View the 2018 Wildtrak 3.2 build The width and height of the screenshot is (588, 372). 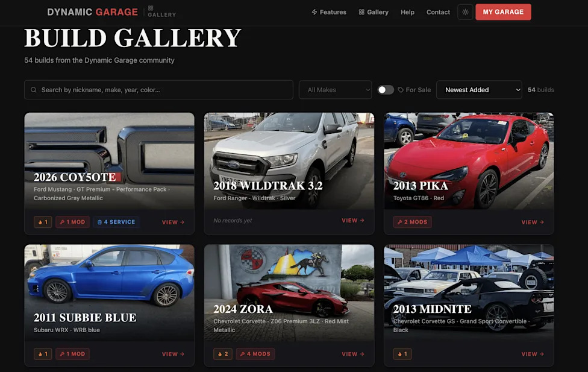click(x=353, y=220)
